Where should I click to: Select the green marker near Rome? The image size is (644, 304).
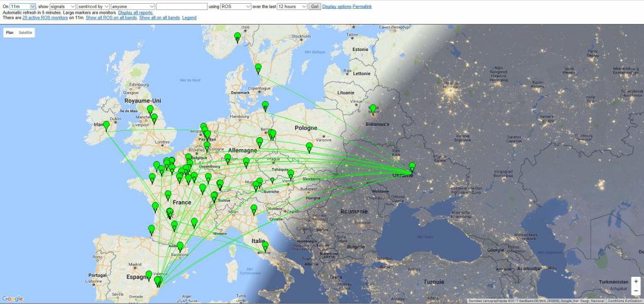click(x=265, y=245)
